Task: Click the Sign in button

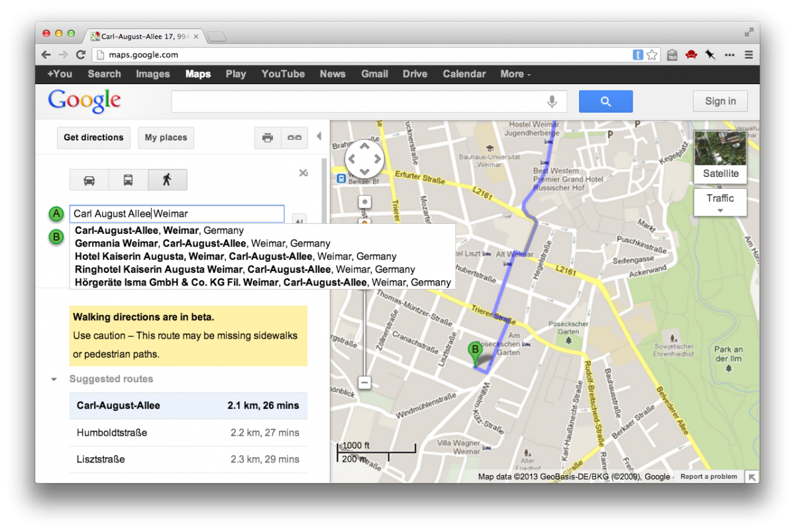Action: click(720, 101)
